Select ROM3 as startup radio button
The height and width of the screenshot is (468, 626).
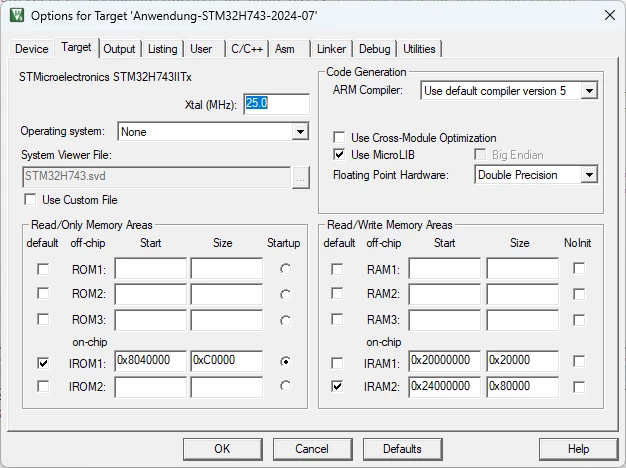pos(285,320)
